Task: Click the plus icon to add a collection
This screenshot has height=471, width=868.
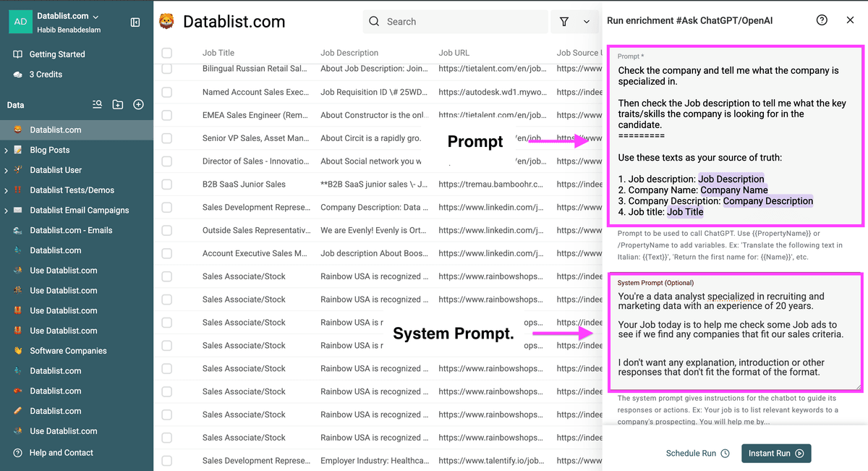Action: (x=138, y=105)
